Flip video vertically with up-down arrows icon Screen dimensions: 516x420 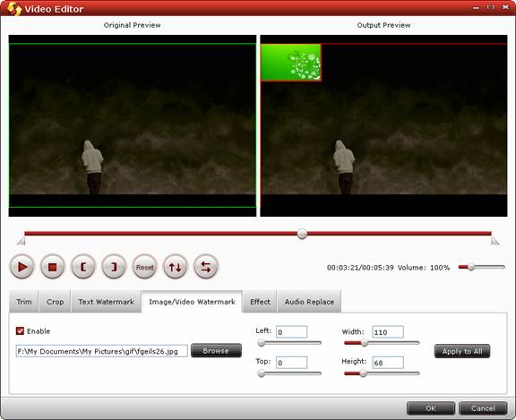[x=175, y=267]
